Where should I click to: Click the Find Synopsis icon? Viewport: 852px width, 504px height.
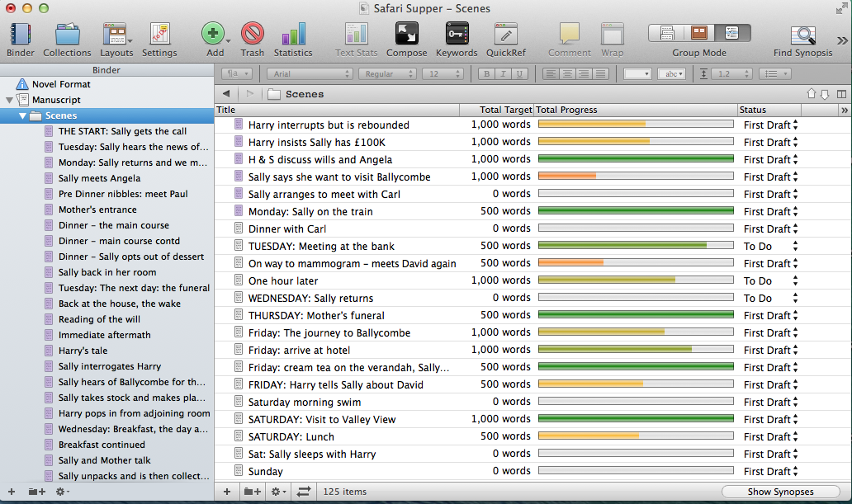point(802,35)
